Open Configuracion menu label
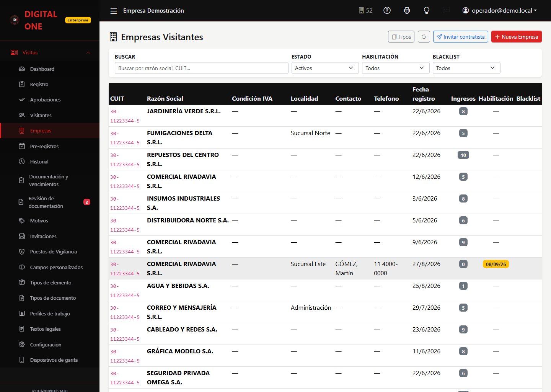 click(46, 345)
